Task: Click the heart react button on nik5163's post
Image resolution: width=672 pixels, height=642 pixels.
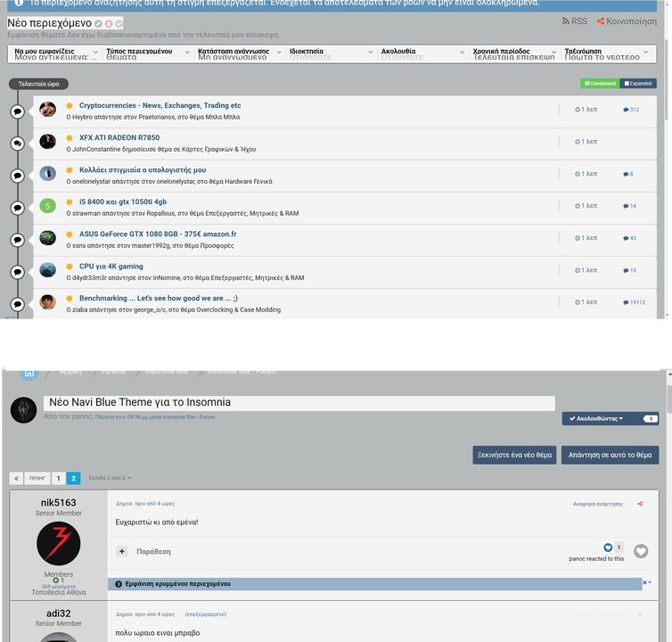Action: click(x=641, y=551)
